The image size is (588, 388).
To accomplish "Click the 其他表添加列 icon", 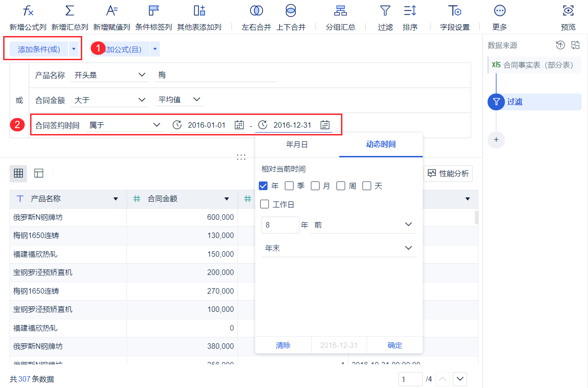I will [x=199, y=10].
